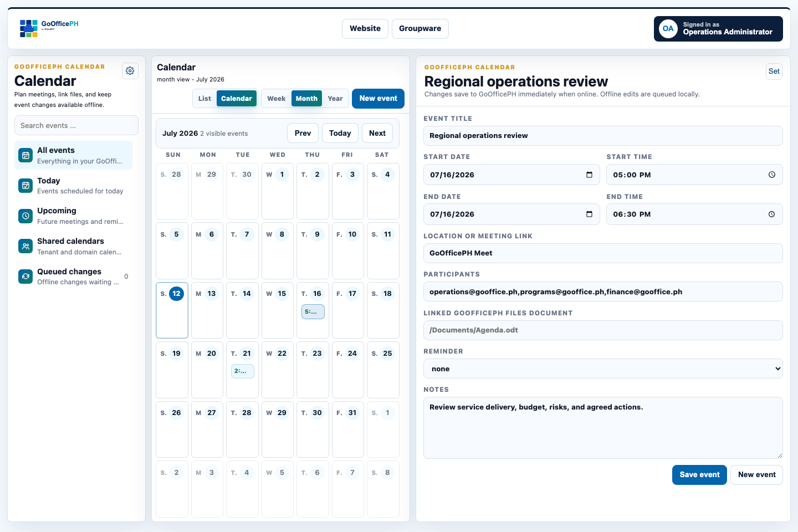This screenshot has height=532, width=798.
Task: Go to the Next month
Action: coord(377,133)
